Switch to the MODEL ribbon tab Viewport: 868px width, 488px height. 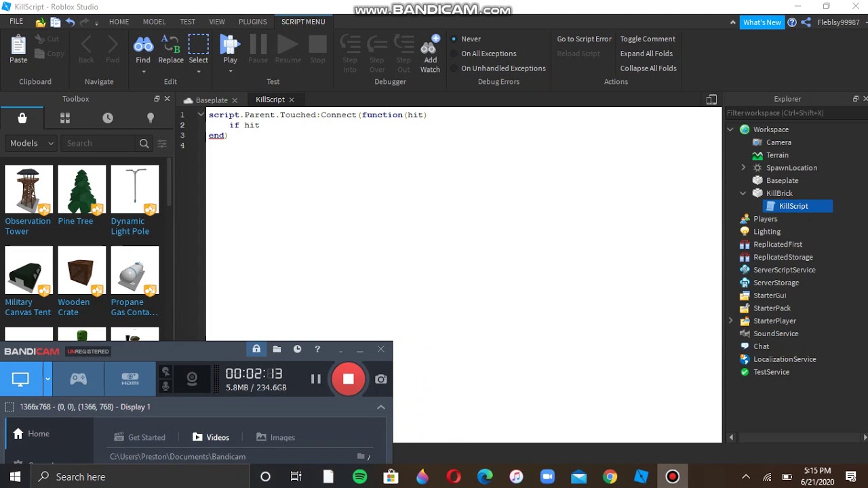(x=154, y=22)
